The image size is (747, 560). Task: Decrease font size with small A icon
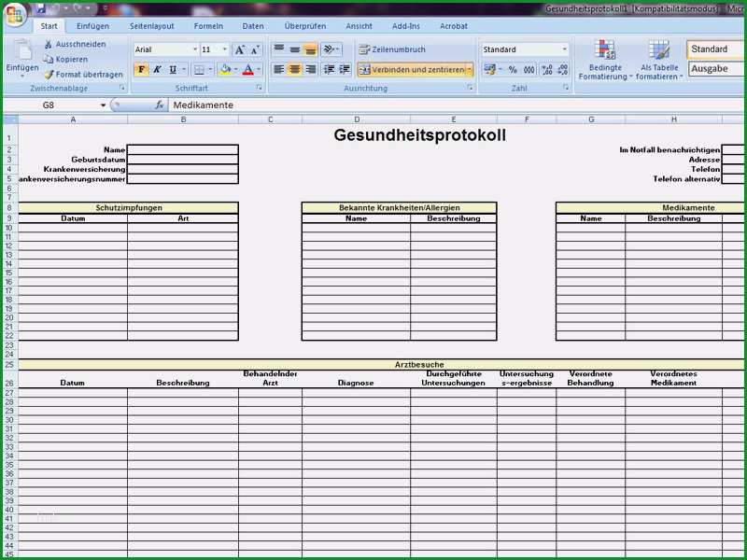pos(255,49)
